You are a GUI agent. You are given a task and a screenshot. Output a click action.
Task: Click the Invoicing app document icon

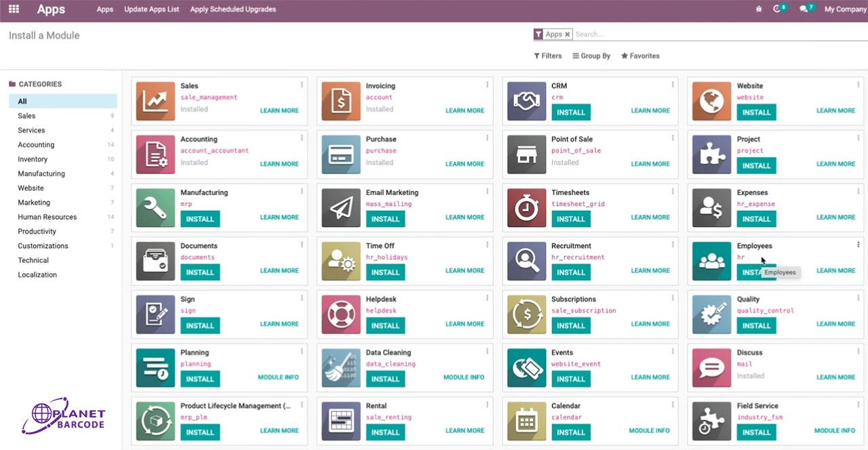(x=341, y=101)
